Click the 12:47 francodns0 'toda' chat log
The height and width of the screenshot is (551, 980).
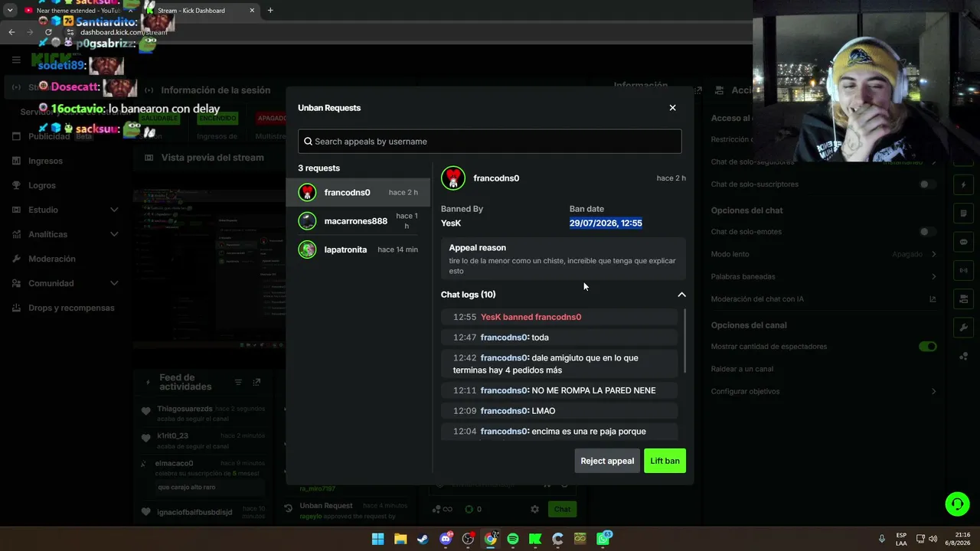click(x=560, y=337)
